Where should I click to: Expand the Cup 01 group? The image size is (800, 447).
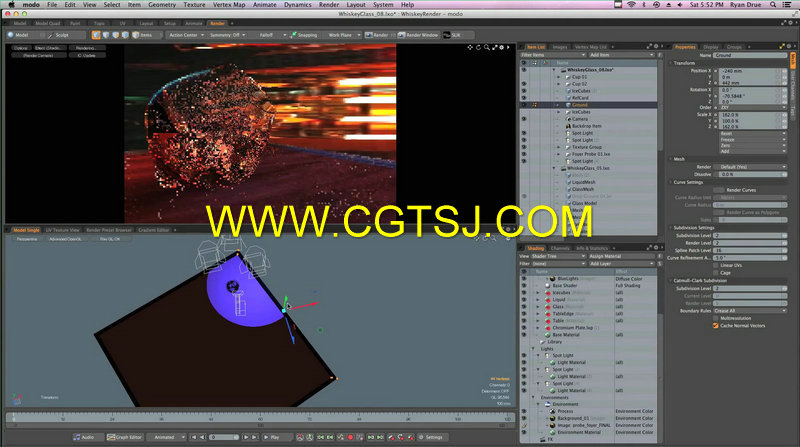(559, 77)
